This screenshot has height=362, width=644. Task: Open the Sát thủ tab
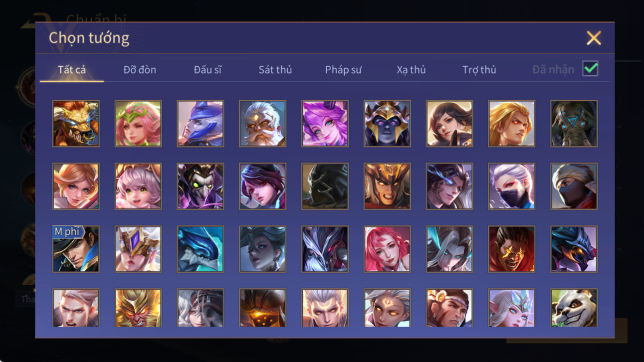275,70
